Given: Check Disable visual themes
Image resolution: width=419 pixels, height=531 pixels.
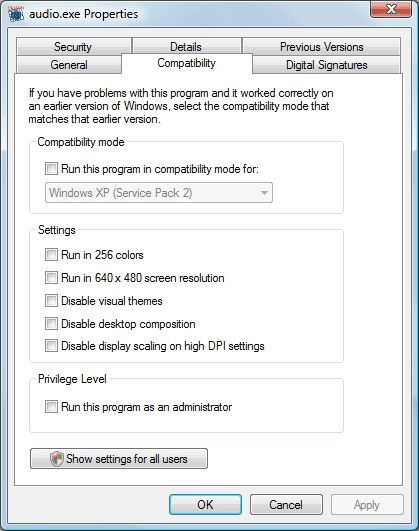Looking at the screenshot, I should tap(51, 301).
